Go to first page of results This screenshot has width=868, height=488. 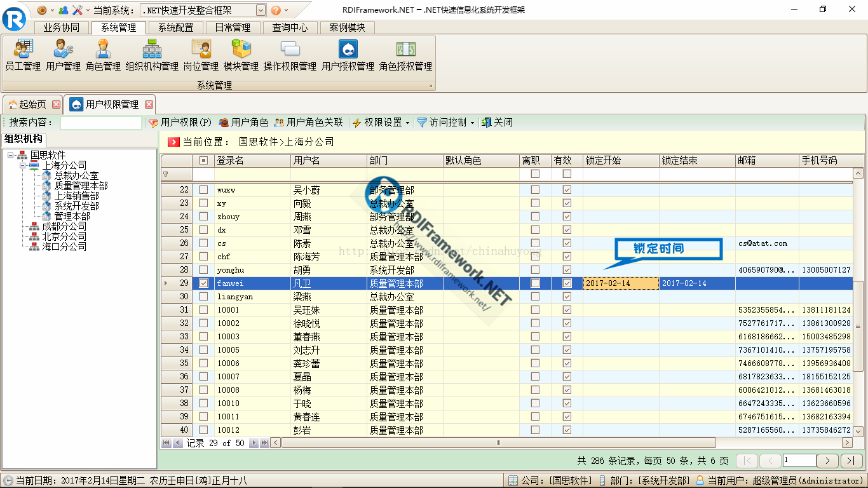tap(747, 461)
